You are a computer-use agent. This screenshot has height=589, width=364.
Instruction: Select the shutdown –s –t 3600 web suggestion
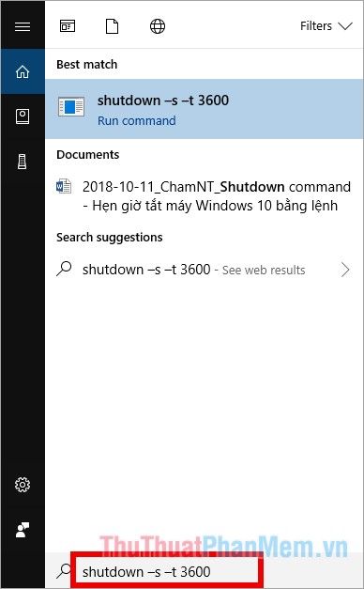(x=205, y=270)
